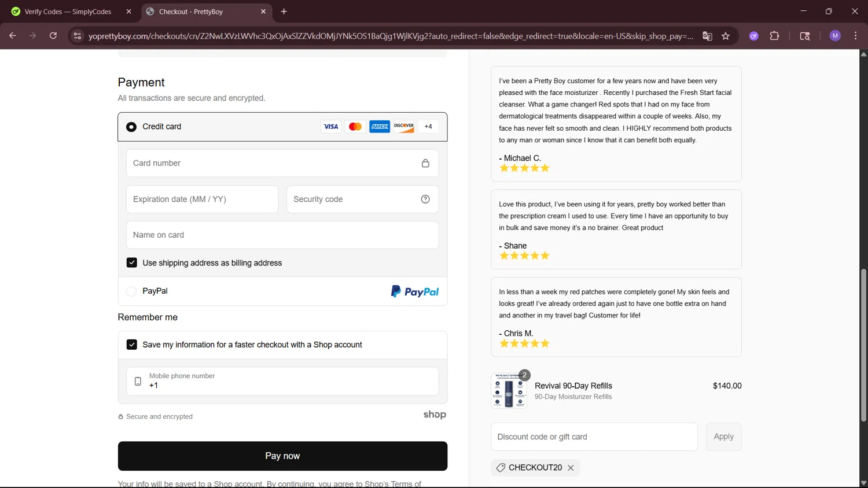Toggle Save my information for faster checkout
This screenshot has width=868, height=488.
tap(132, 345)
